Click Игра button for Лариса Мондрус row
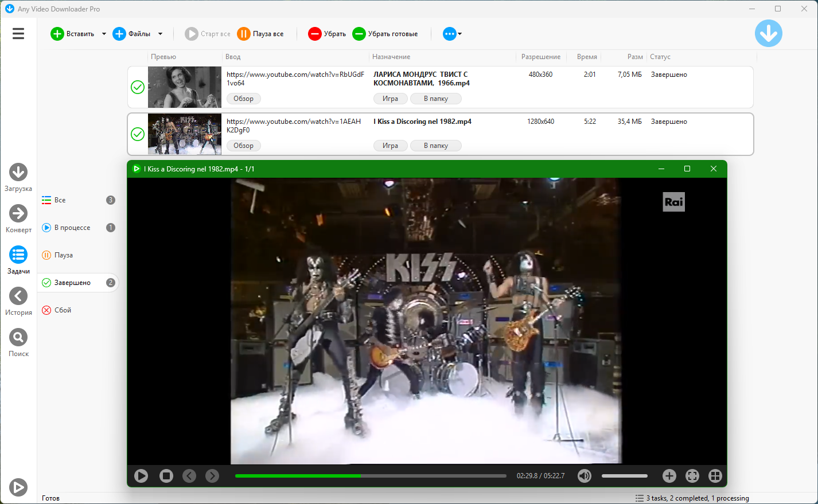Image resolution: width=818 pixels, height=504 pixels. pos(391,99)
